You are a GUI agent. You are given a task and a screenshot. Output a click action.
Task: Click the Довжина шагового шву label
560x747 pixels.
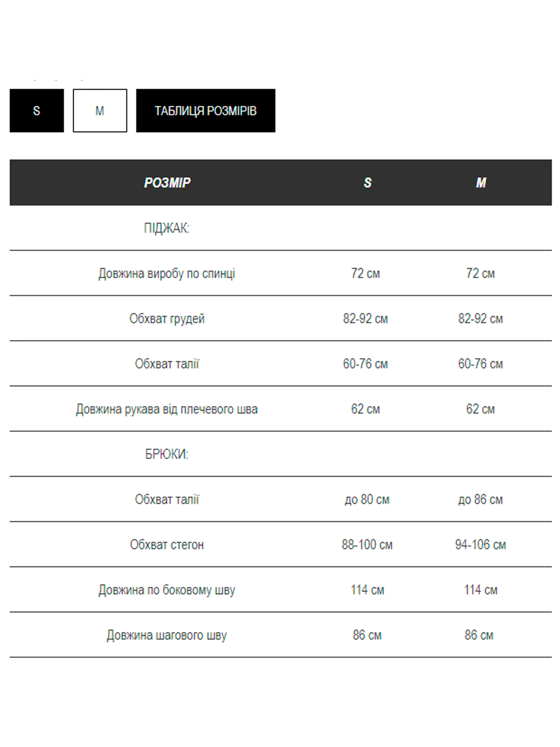coord(167,635)
